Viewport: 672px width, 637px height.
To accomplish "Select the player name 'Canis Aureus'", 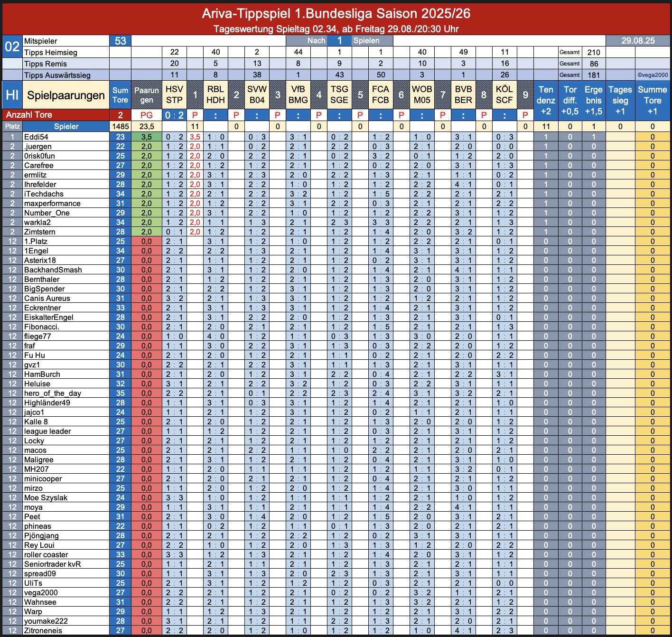I will (47, 298).
